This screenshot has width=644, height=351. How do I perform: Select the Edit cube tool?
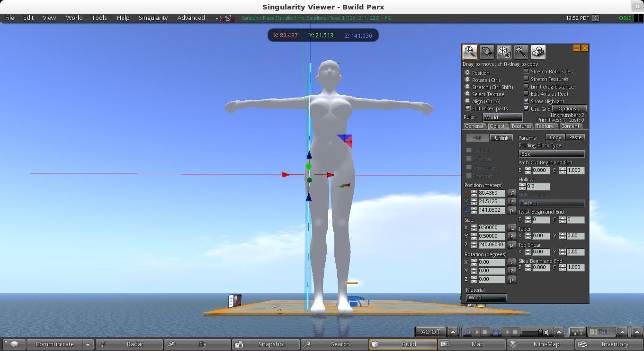coord(504,52)
